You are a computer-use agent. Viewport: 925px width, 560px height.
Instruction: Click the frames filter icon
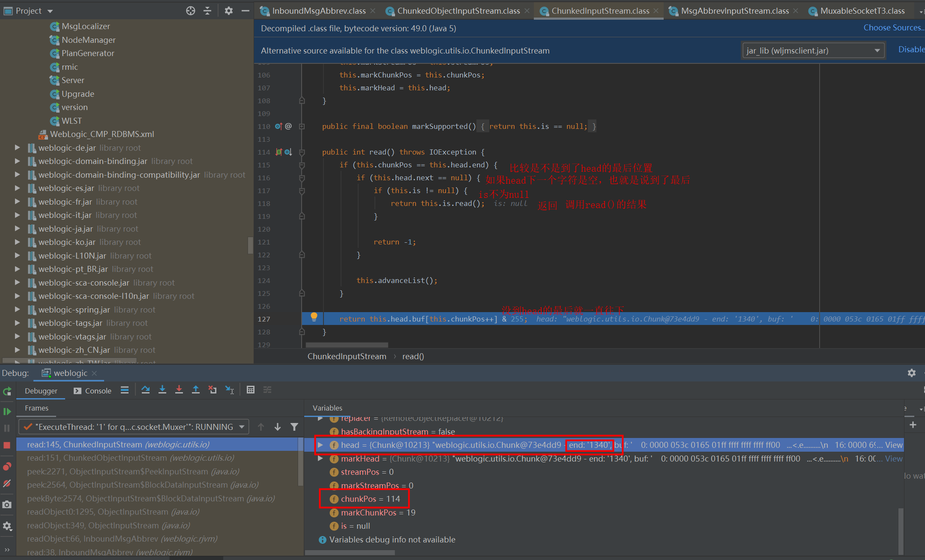(x=294, y=427)
